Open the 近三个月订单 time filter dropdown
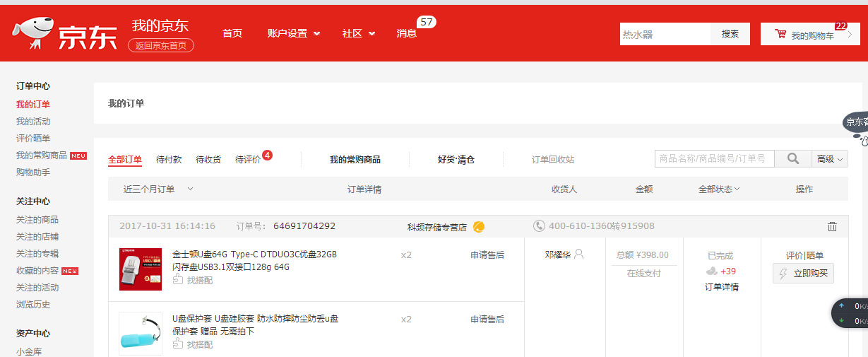The image size is (868, 357). [158, 189]
